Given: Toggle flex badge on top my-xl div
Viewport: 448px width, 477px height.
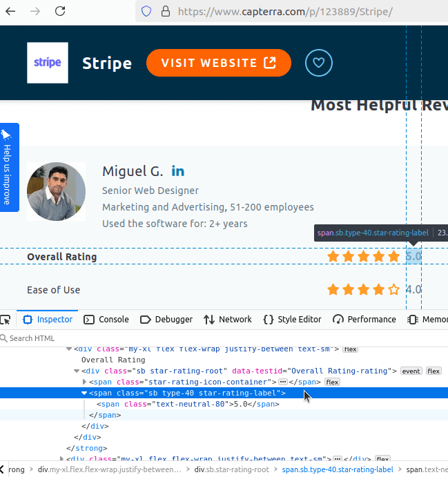Looking at the screenshot, I should (350, 349).
